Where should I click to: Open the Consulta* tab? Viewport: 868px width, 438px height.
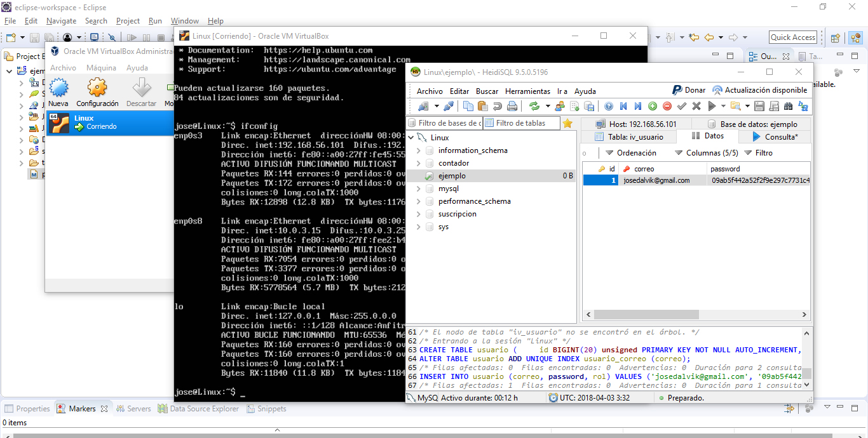(x=776, y=136)
